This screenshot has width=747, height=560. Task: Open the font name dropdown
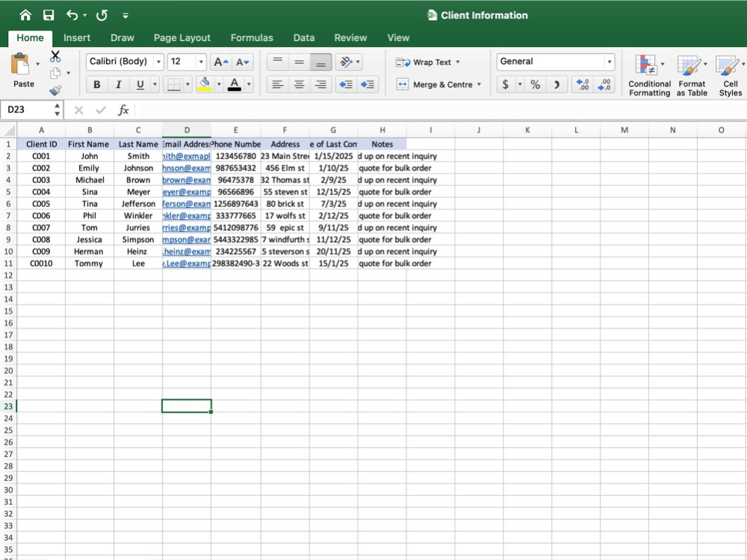point(158,62)
